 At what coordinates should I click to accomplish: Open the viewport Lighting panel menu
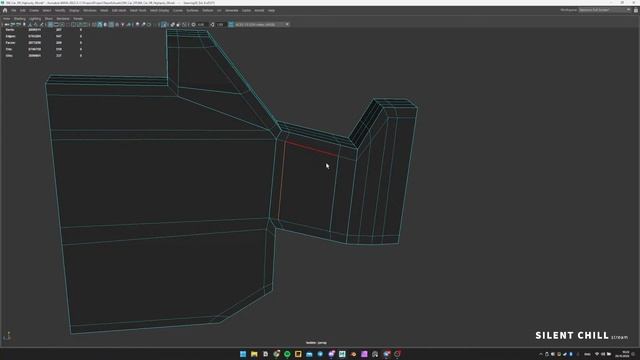35,18
